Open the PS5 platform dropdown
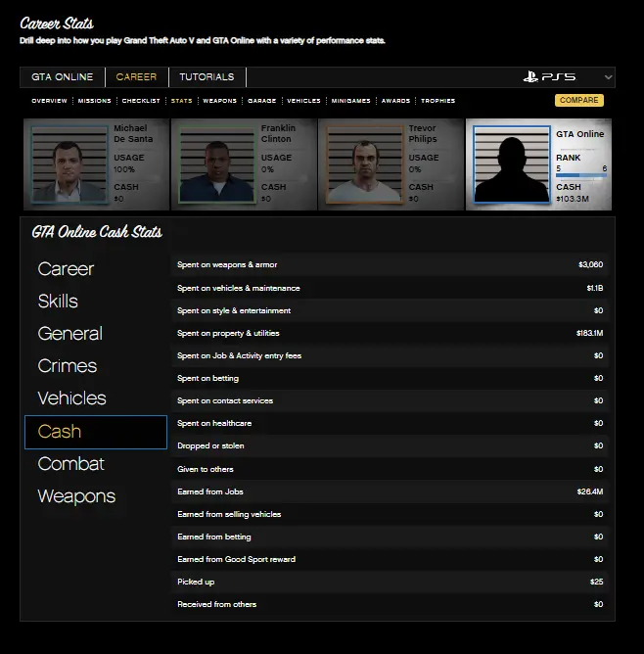This screenshot has height=654, width=644. [608, 77]
